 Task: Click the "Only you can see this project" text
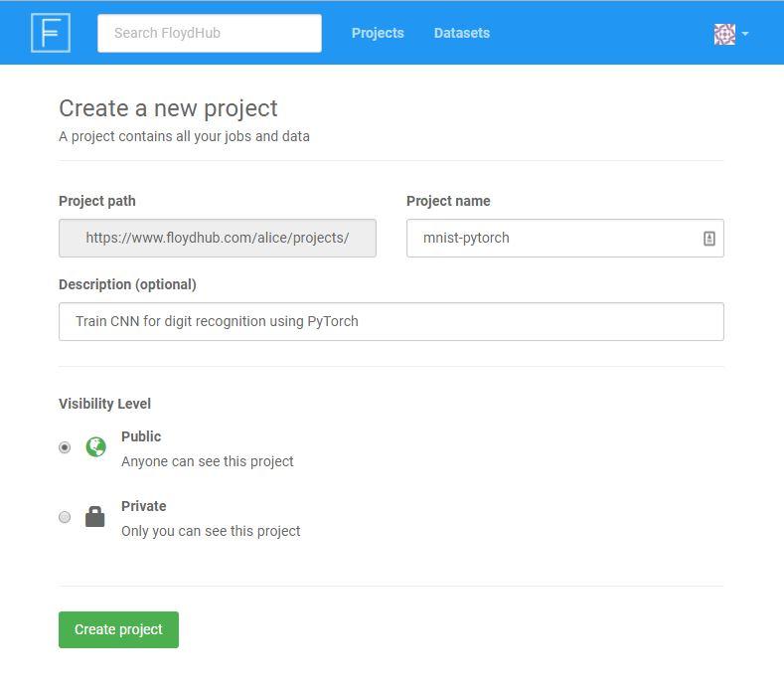click(x=211, y=531)
